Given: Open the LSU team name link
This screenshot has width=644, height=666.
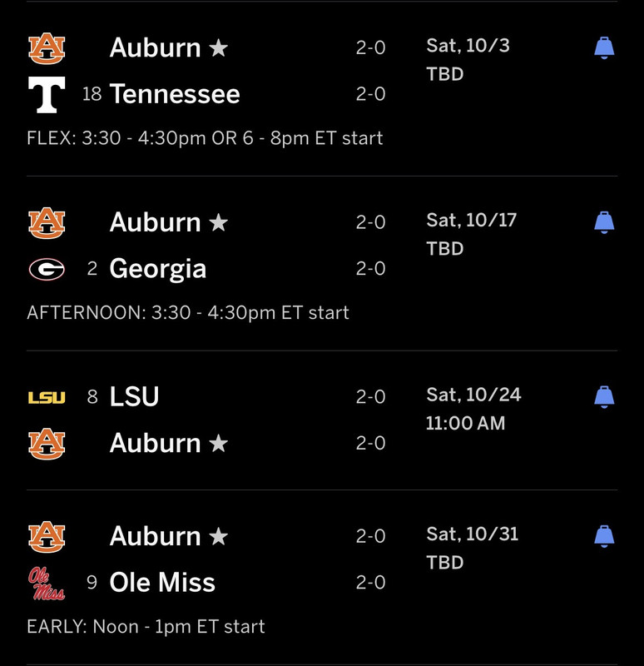Looking at the screenshot, I should (x=134, y=396).
